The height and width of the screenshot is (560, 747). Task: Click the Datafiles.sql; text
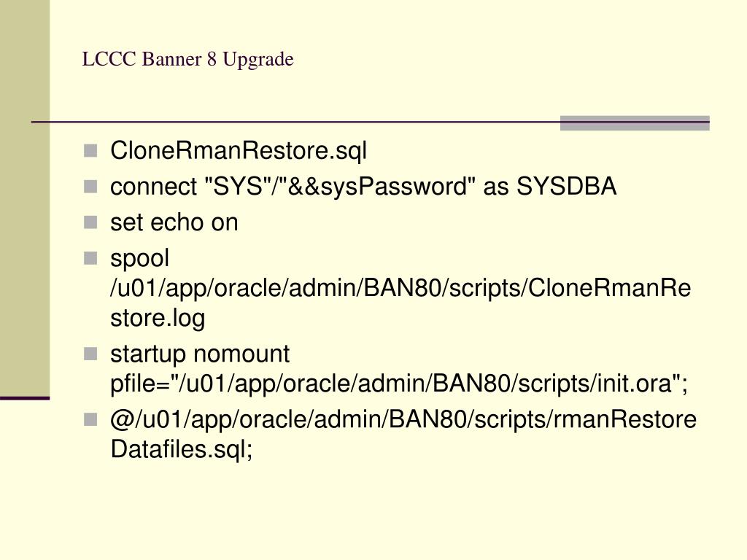click(x=182, y=449)
